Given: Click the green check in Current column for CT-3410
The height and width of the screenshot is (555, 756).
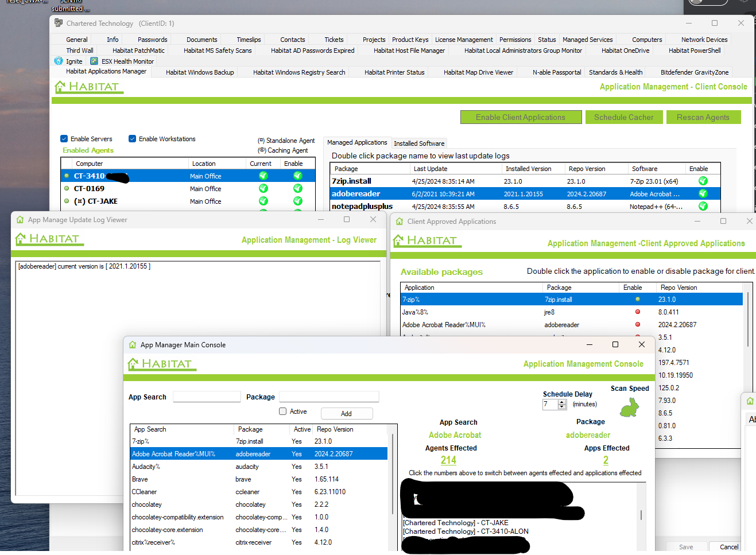Looking at the screenshot, I should pyautogui.click(x=263, y=176).
